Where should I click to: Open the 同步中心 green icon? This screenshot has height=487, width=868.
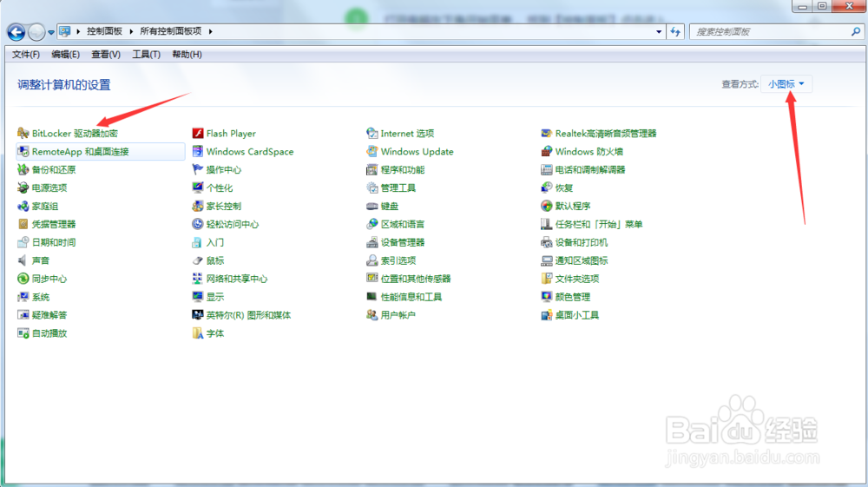point(23,279)
